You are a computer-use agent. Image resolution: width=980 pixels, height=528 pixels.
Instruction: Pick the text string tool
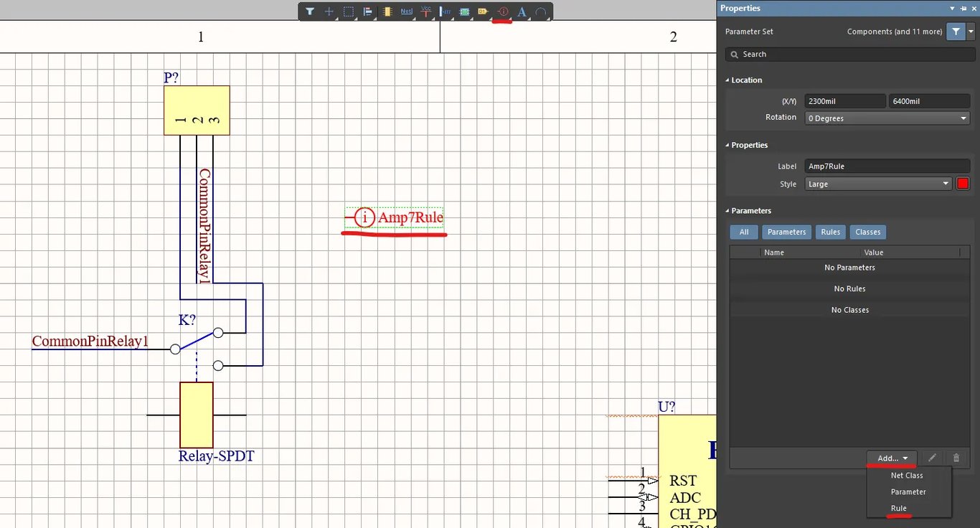[x=522, y=11]
